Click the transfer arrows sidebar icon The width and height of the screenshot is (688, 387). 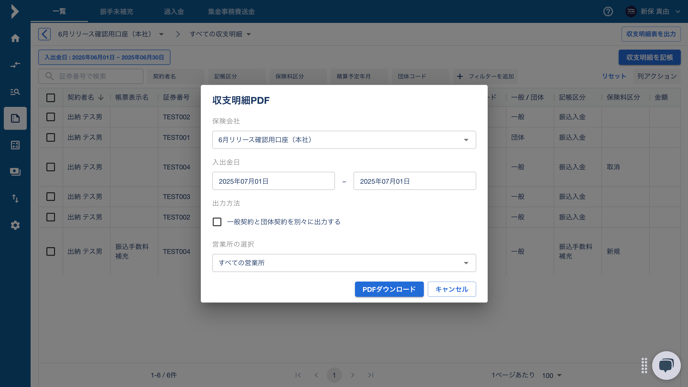pos(15,65)
